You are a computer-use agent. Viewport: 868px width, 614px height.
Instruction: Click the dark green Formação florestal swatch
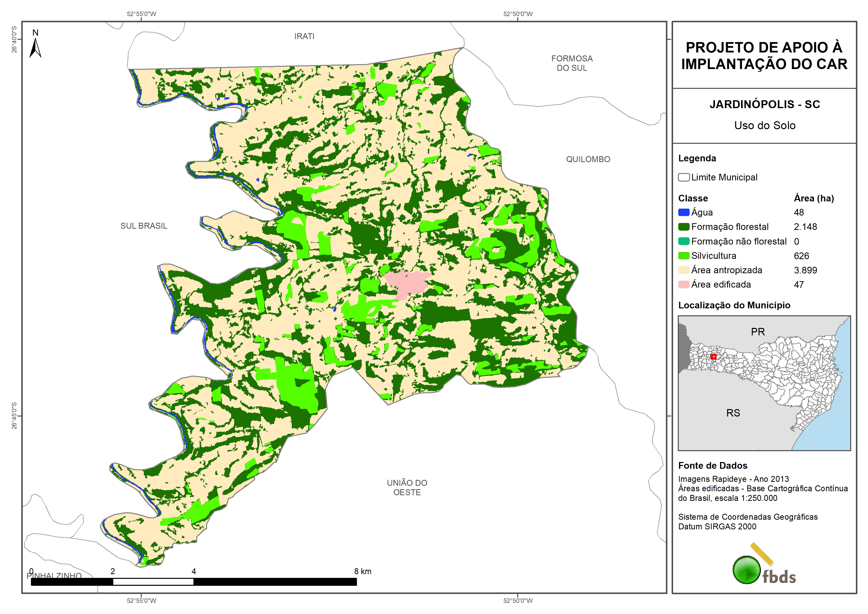[683, 227]
